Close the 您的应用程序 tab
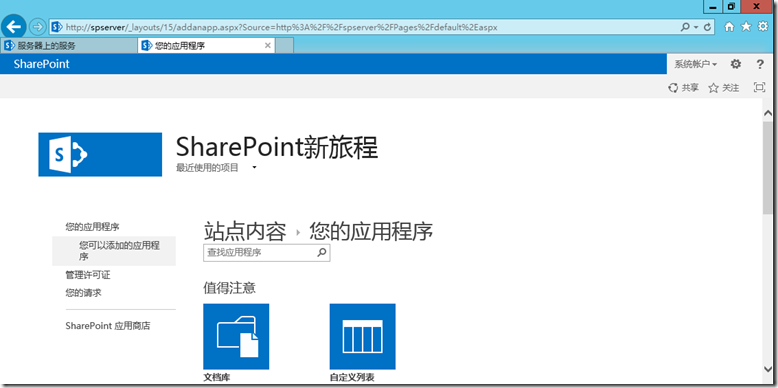This screenshot has width=778, height=388. [x=268, y=46]
